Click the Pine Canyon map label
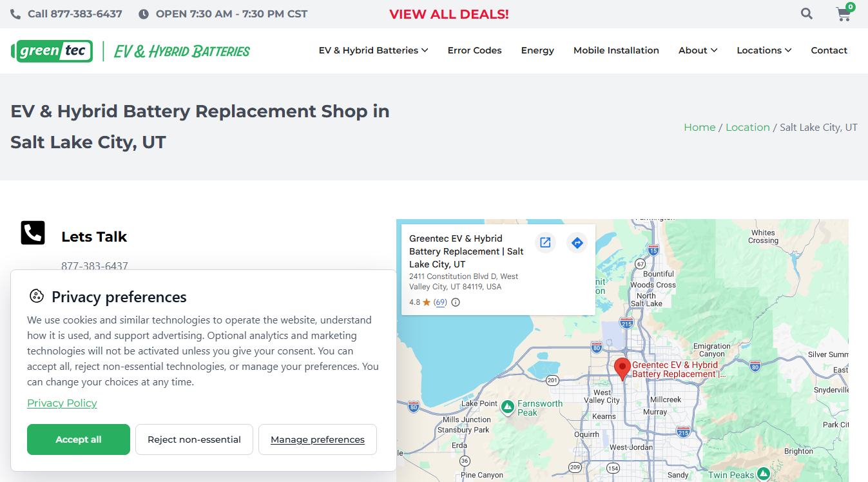 click(x=482, y=475)
